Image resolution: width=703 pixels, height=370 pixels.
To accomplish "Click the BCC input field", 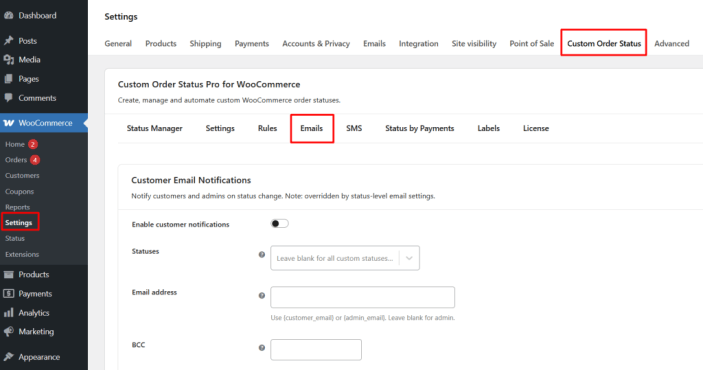I will click(x=316, y=350).
